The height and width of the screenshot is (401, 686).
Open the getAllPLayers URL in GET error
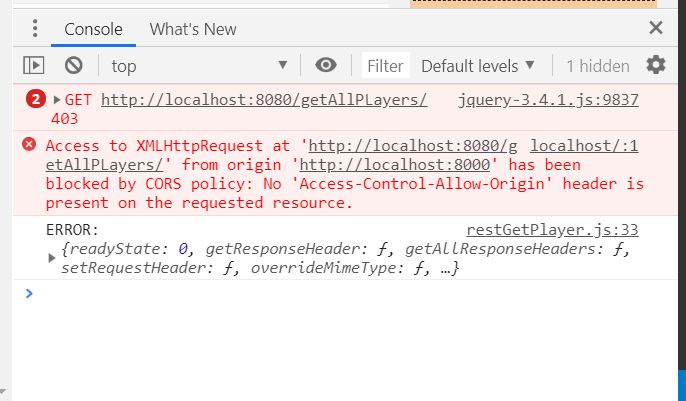pos(264,100)
